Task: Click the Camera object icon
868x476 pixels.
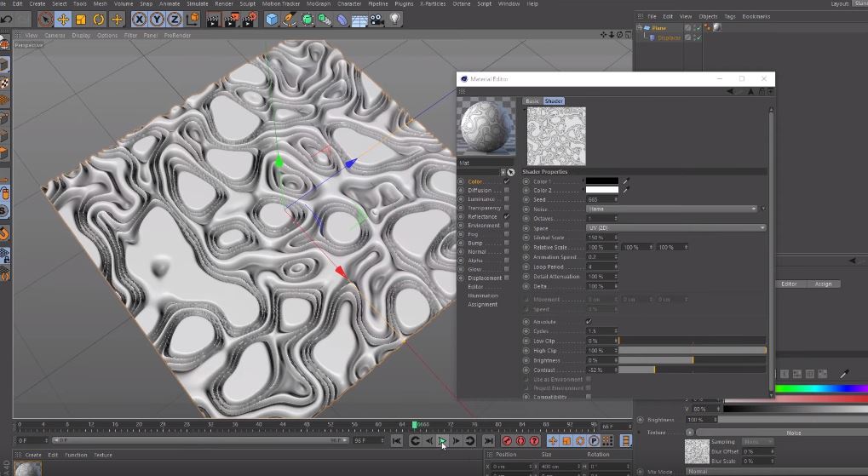Action: point(377,20)
